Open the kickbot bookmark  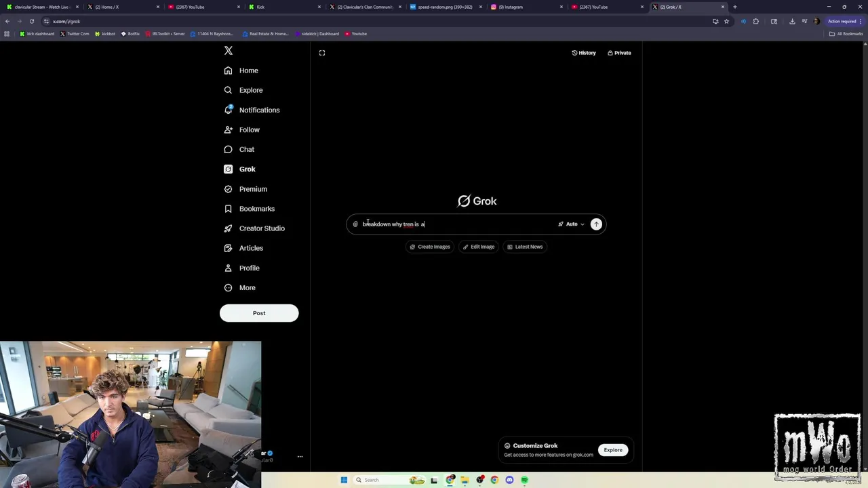point(105,34)
